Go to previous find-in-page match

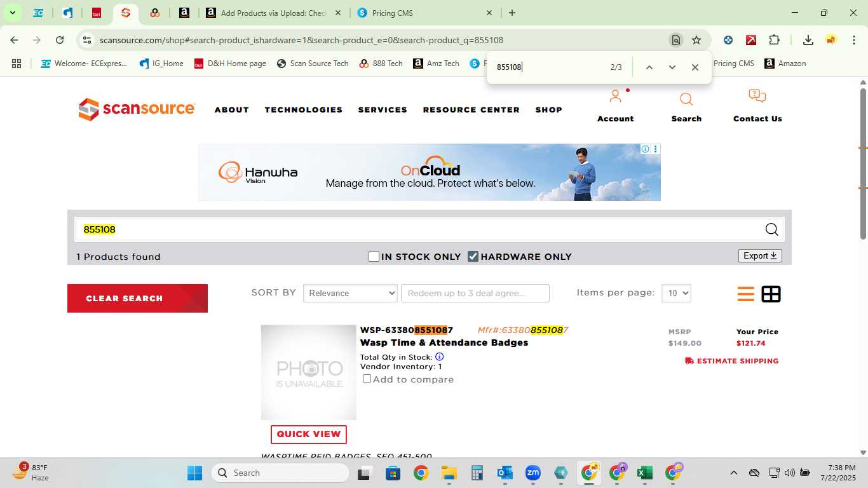649,67
